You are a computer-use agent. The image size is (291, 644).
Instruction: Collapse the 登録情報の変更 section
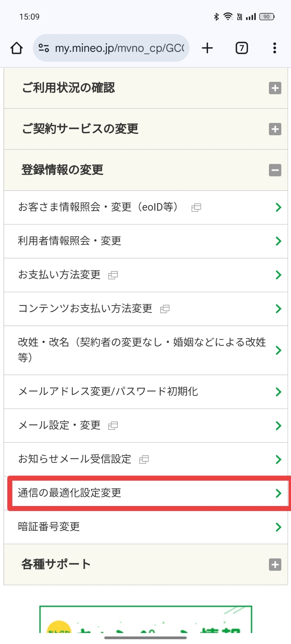coord(275,170)
